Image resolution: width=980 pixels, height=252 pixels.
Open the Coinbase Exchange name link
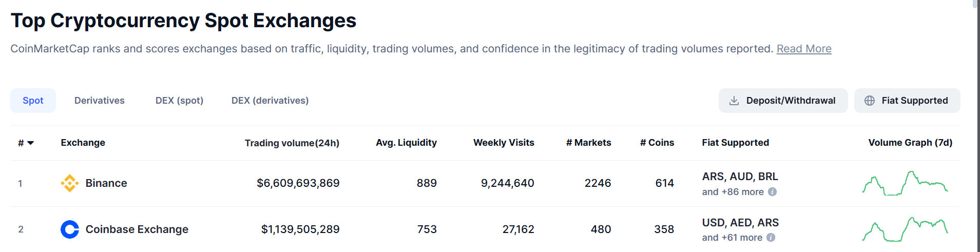tap(137, 229)
